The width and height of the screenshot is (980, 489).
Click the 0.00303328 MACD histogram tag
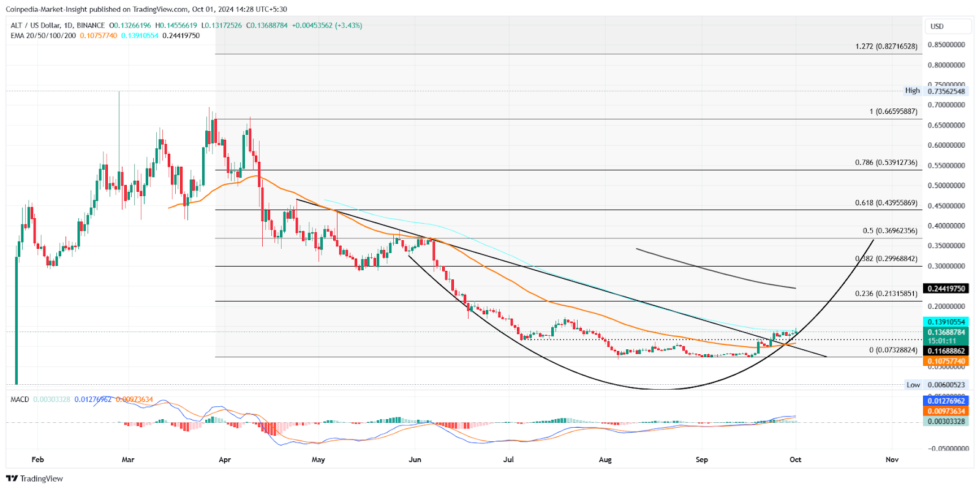[x=946, y=422]
